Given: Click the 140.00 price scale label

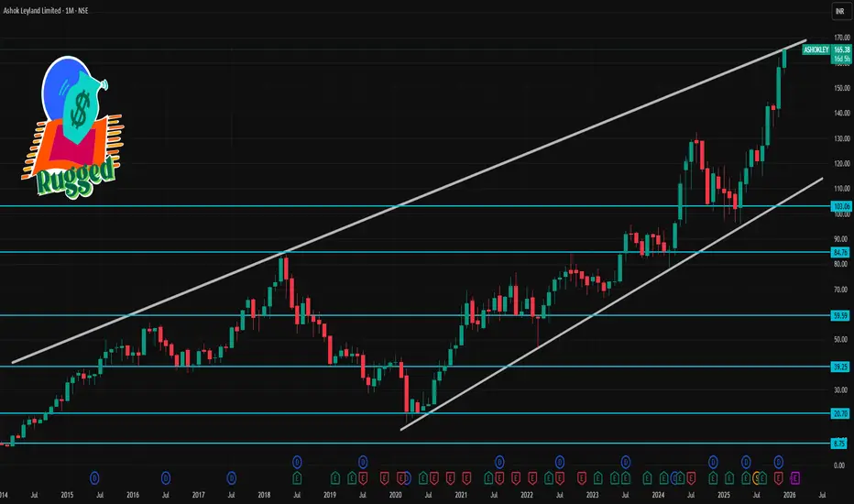Looking at the screenshot, I should point(841,113).
